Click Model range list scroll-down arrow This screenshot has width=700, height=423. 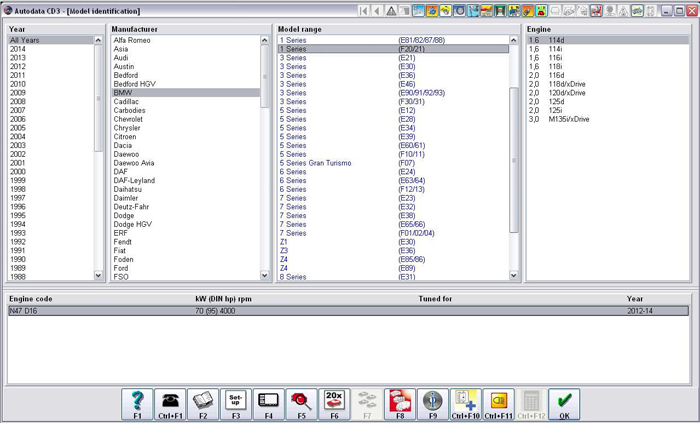(x=514, y=276)
